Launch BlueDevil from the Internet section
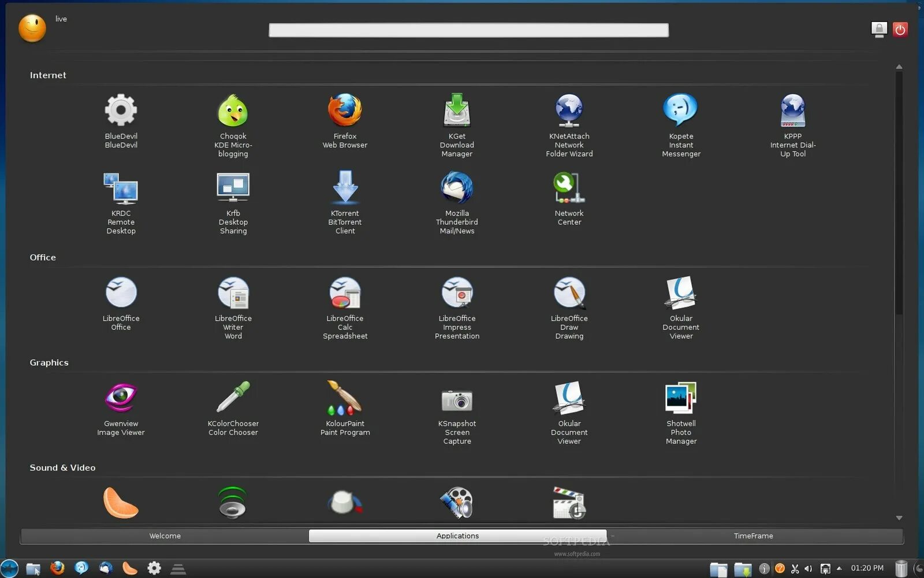The width and height of the screenshot is (924, 578). (121, 121)
